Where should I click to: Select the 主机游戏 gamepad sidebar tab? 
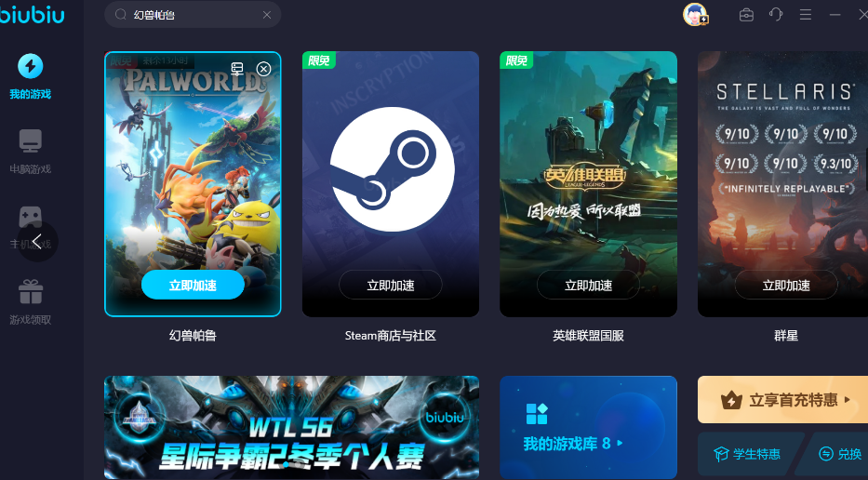pos(31,217)
